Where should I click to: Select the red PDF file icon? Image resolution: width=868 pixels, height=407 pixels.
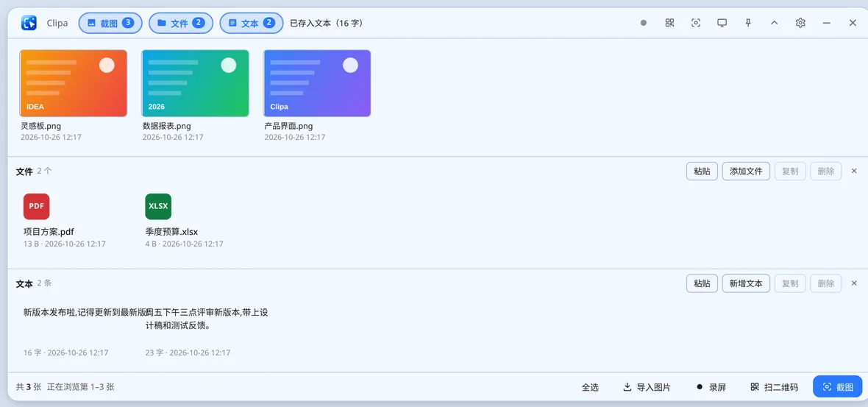click(37, 207)
